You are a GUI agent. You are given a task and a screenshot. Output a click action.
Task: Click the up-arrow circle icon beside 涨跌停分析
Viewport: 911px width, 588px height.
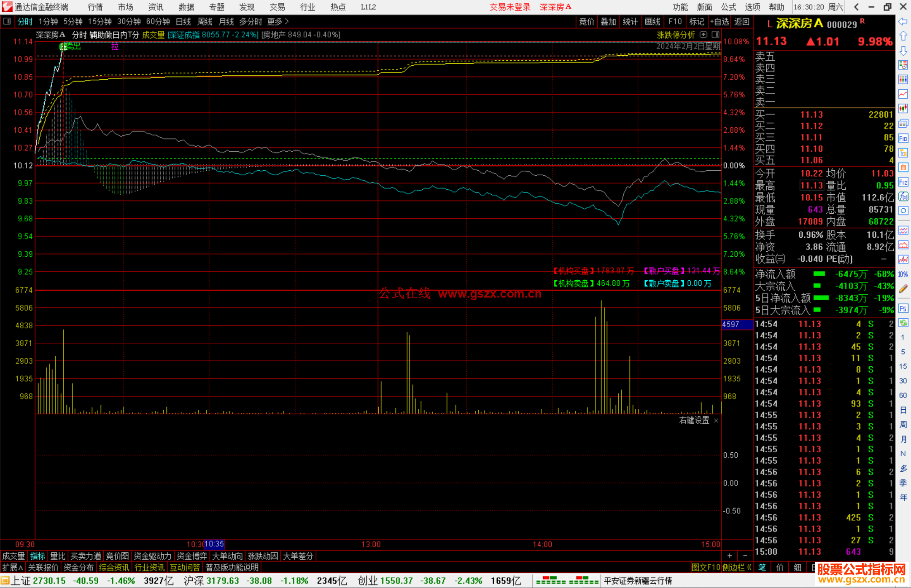[x=703, y=35]
